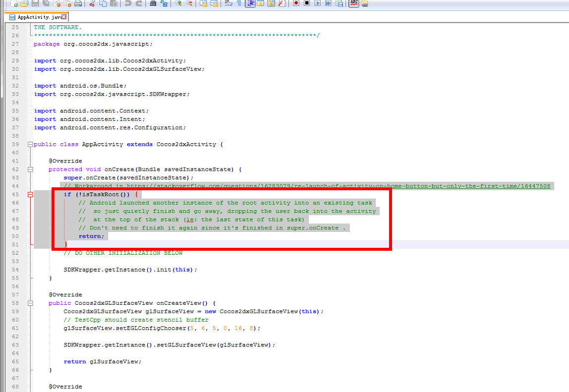Switch to AppActivity.java tab
This screenshot has width=569, height=392.
tap(36, 17)
